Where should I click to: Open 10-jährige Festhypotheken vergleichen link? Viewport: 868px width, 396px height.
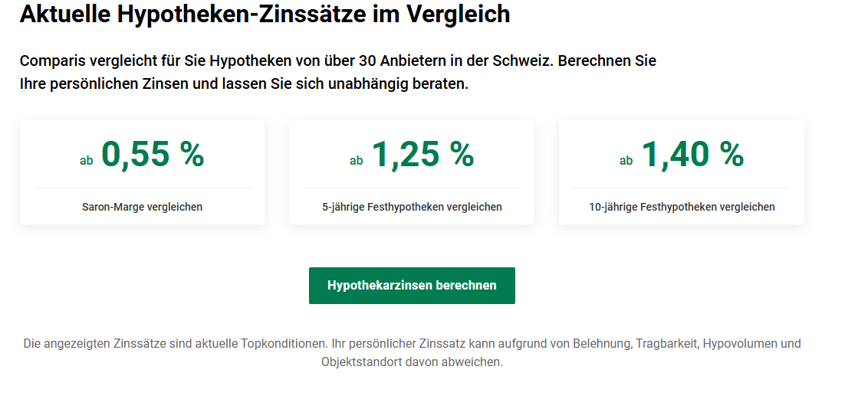point(682,207)
